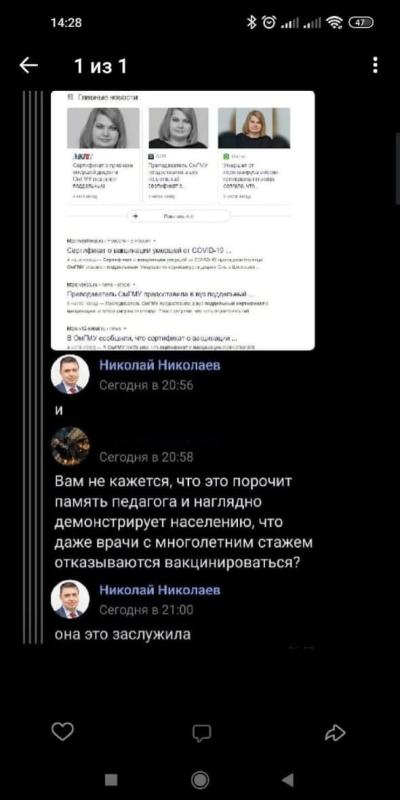The height and width of the screenshot is (800, 400).
Task: Tap the anonymous commenter's dark avatar
Action: (x=70, y=446)
